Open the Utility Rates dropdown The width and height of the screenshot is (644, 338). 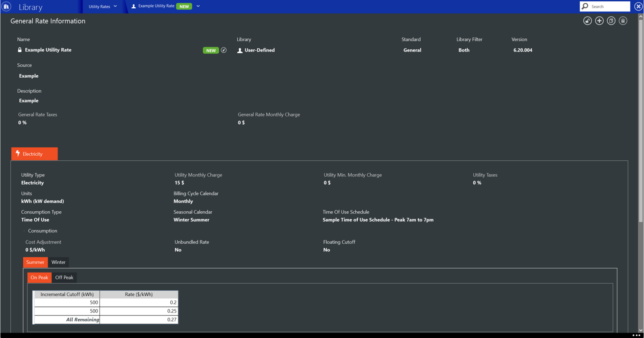[103, 7]
